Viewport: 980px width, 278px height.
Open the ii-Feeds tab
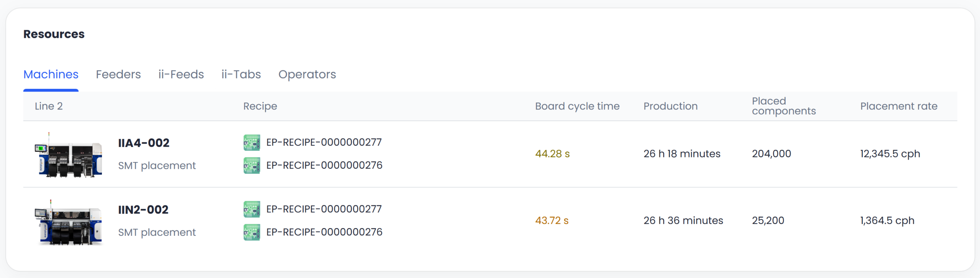(181, 74)
